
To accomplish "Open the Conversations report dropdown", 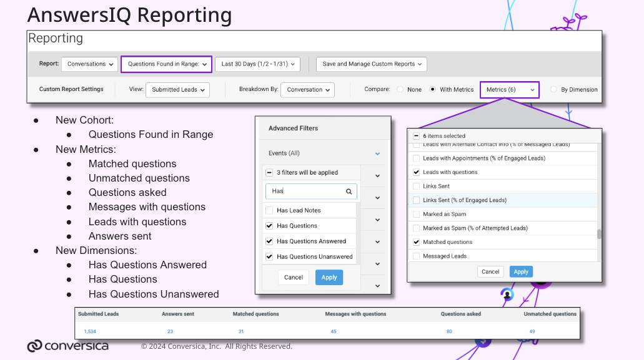I will coord(89,64).
